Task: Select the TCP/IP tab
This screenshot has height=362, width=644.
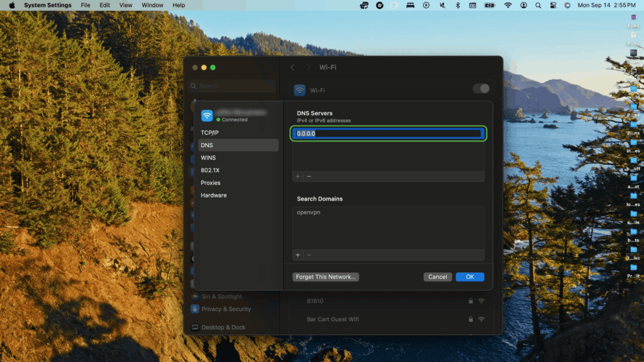Action: (x=238, y=133)
